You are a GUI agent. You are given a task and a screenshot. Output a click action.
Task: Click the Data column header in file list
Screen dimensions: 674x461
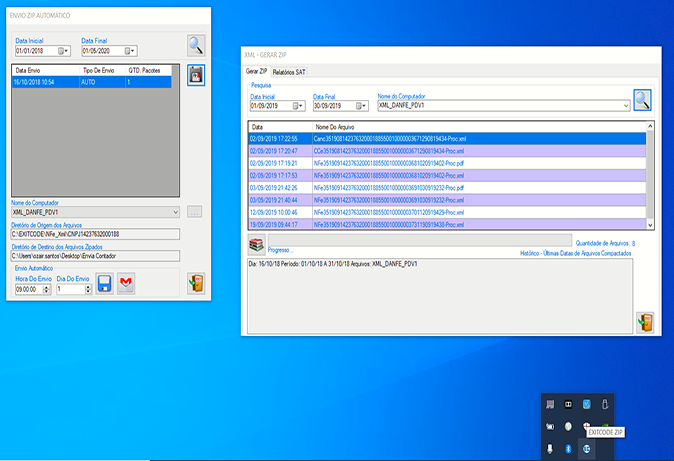[x=281, y=127]
